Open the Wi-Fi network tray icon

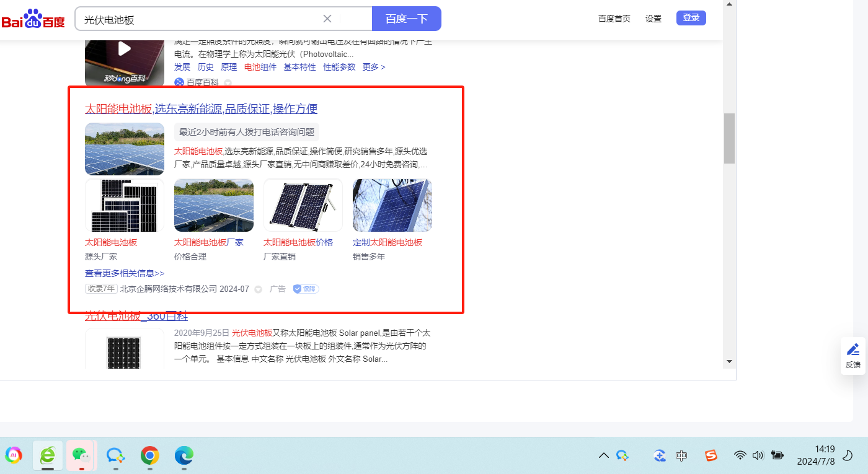[740, 456]
